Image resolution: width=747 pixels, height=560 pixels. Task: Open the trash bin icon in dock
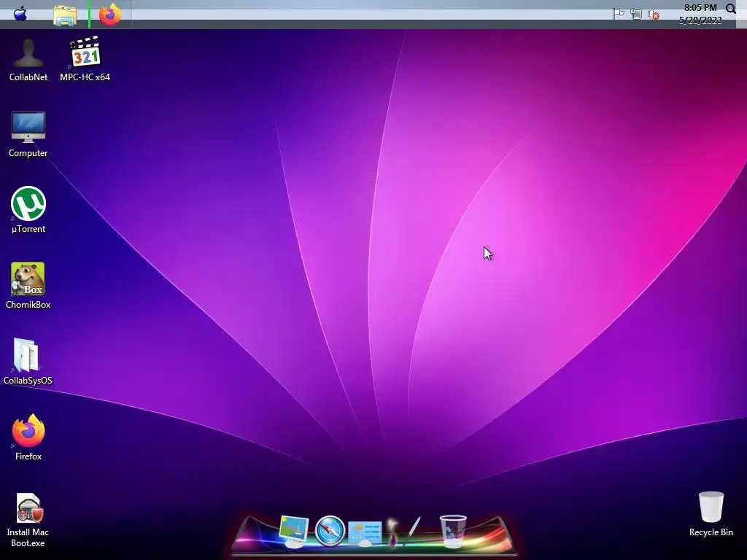coord(452,531)
